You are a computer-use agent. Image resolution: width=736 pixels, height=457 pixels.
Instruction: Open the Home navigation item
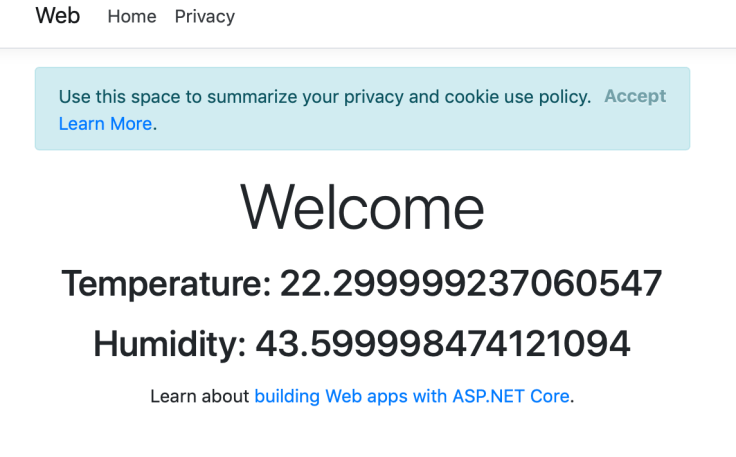point(131,17)
